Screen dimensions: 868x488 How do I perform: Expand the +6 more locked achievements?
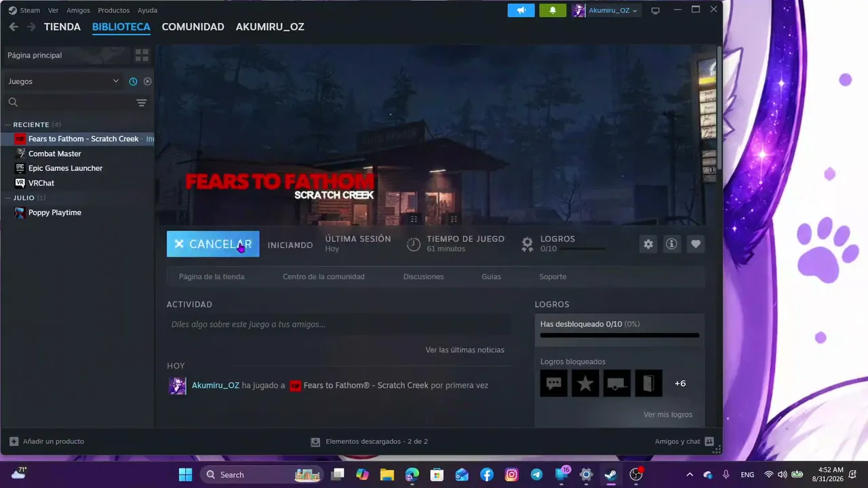tap(680, 384)
